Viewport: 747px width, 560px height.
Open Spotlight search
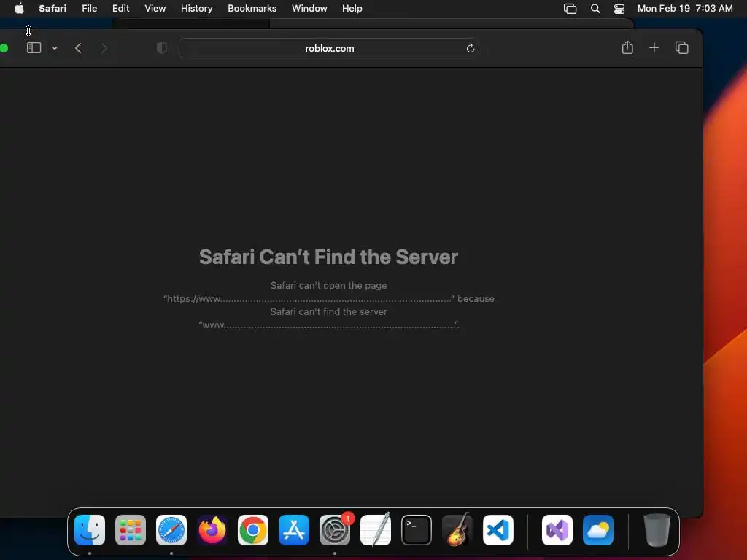click(x=595, y=9)
